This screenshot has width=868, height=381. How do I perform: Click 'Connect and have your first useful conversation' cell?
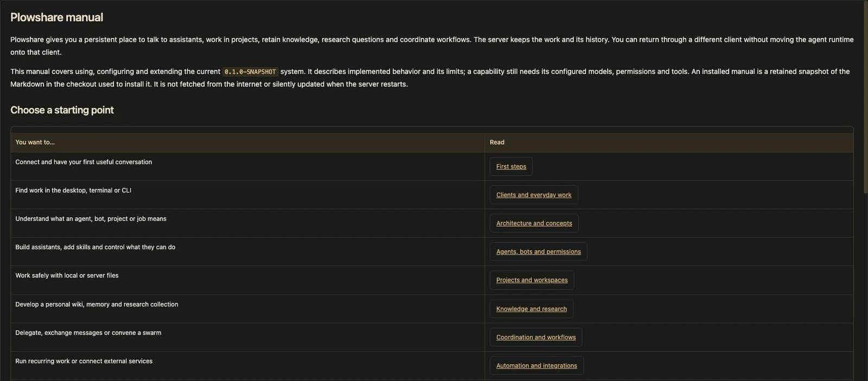click(247, 167)
